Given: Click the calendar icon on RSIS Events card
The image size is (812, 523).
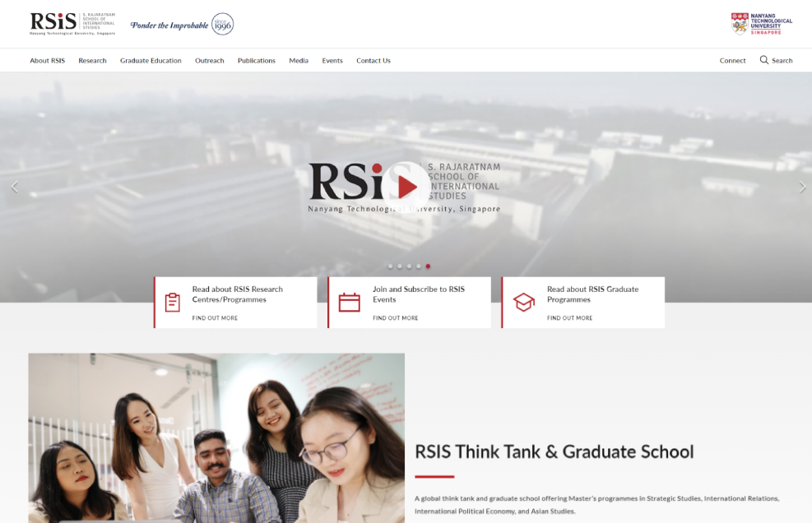Looking at the screenshot, I should pyautogui.click(x=349, y=303).
